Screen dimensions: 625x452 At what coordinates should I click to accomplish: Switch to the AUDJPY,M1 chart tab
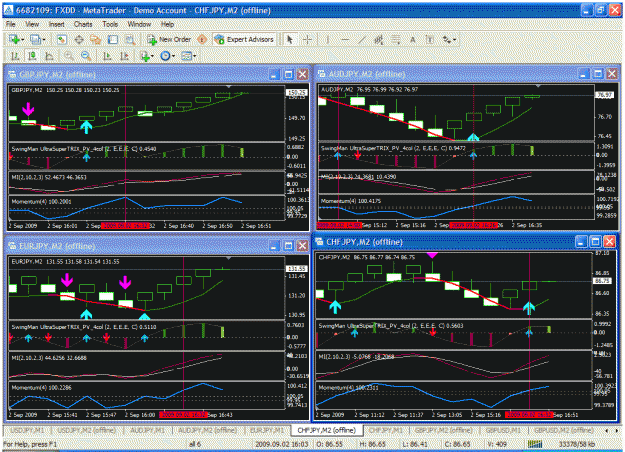147,430
